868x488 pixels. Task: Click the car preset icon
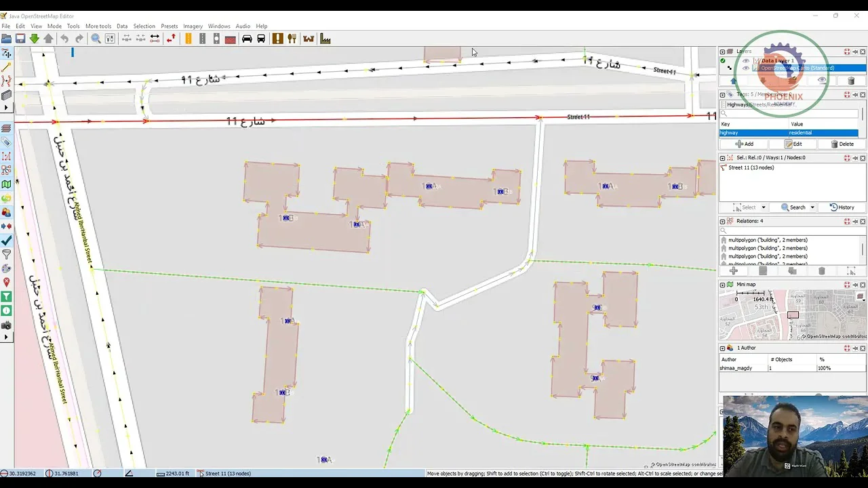pyautogui.click(x=247, y=39)
